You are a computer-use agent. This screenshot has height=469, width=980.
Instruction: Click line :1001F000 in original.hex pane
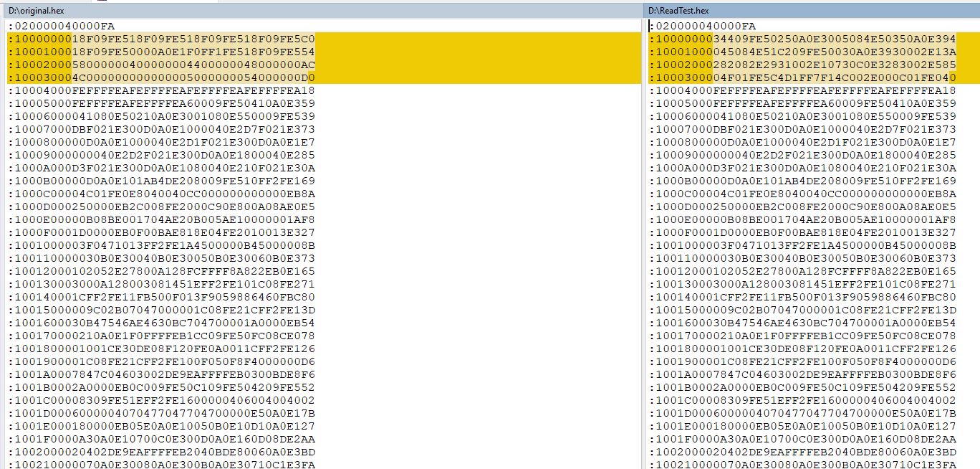pos(161,439)
